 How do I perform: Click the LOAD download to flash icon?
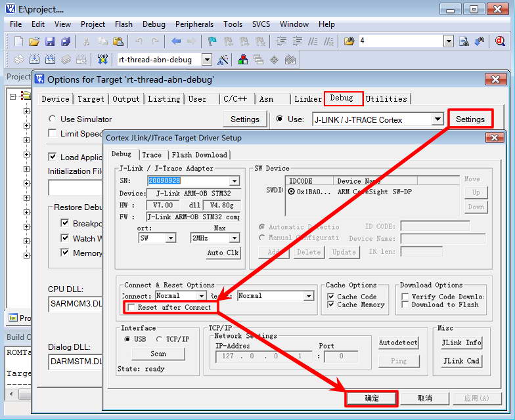[x=102, y=60]
